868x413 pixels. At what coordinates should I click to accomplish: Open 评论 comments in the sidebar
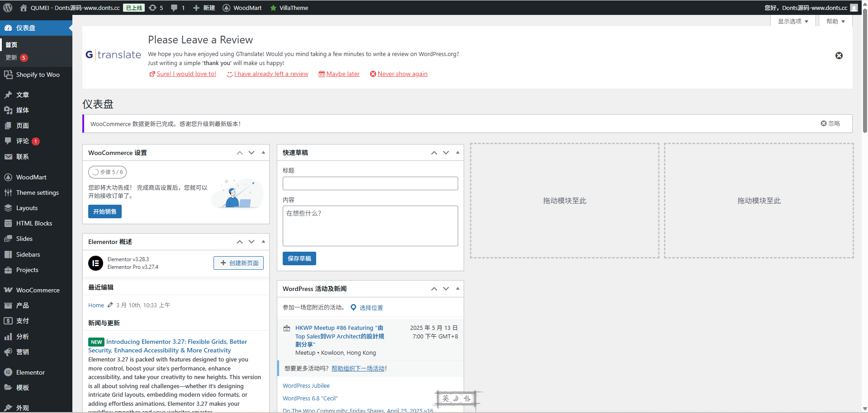click(36, 141)
